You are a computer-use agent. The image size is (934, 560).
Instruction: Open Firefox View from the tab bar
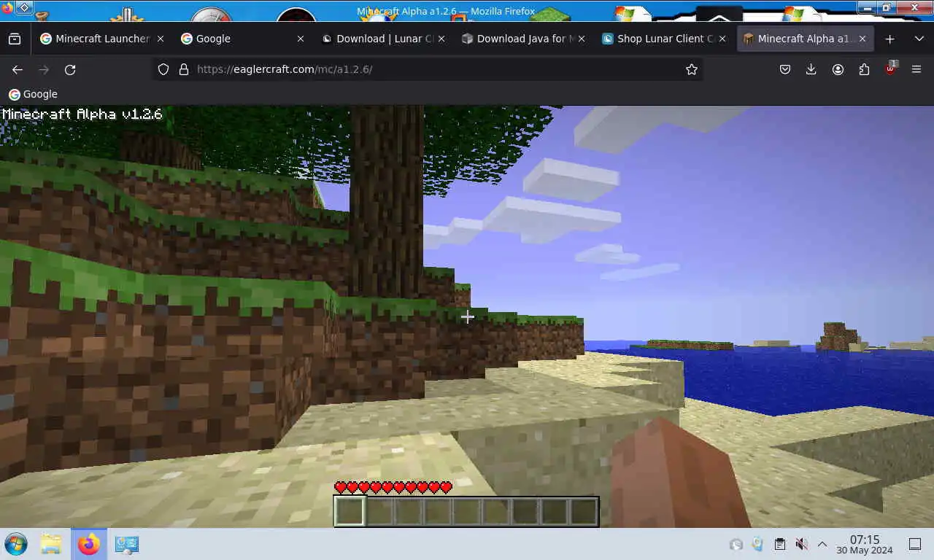pos(15,39)
